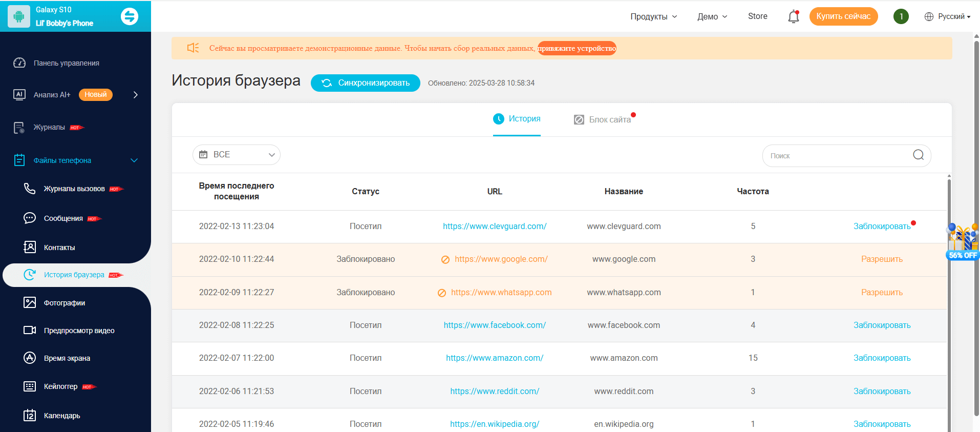
Task: Select Панель управления in the sidebar
Action: 67,63
